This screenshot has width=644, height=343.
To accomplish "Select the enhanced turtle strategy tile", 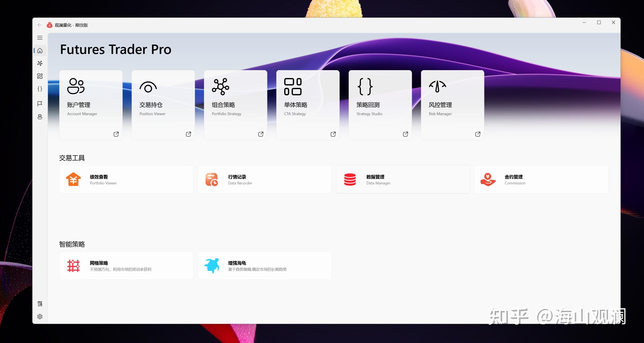I will click(265, 266).
